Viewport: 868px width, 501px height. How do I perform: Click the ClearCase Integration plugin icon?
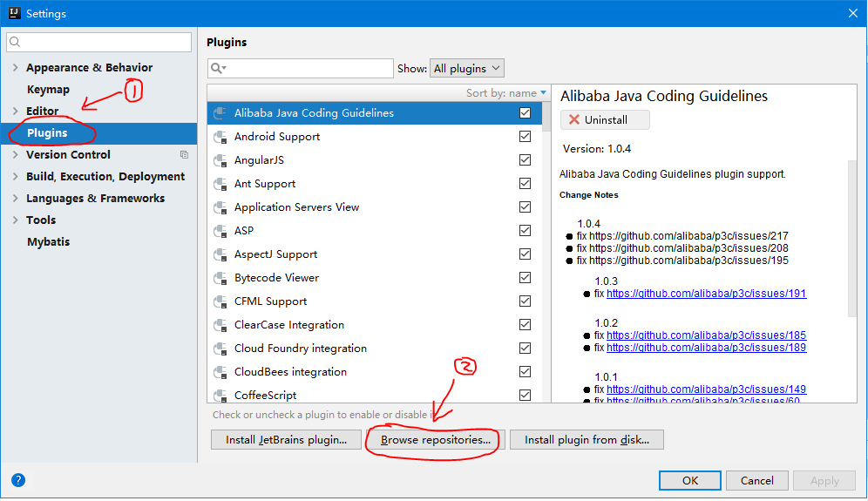tap(220, 325)
